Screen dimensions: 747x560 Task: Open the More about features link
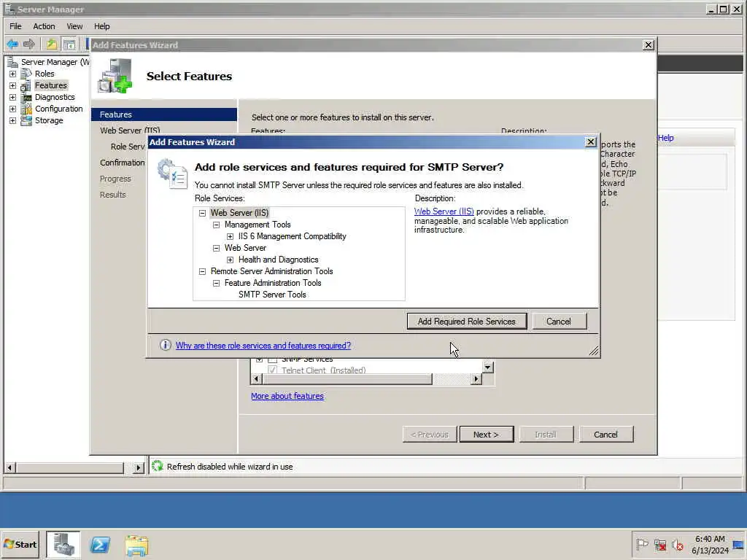(287, 396)
